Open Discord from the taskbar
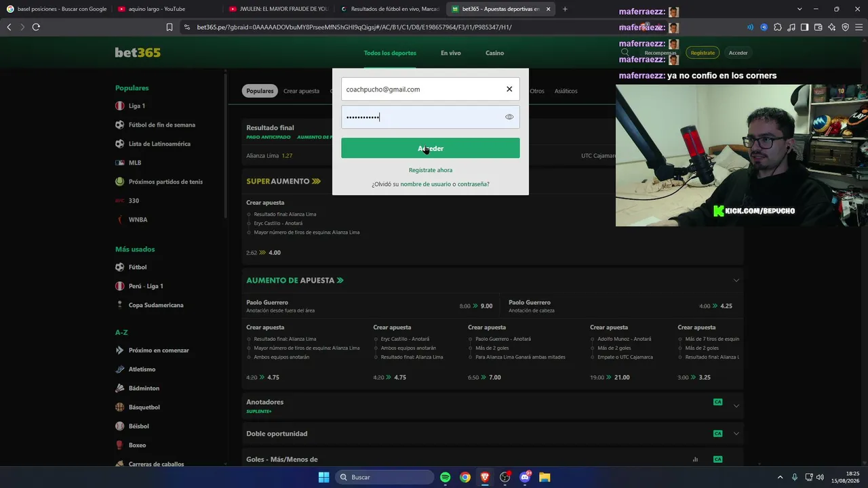This screenshot has height=488, width=868. (525, 477)
